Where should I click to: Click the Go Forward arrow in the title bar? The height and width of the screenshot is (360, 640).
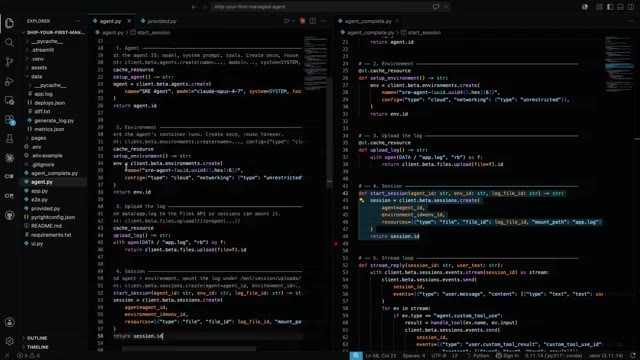pos(204,7)
